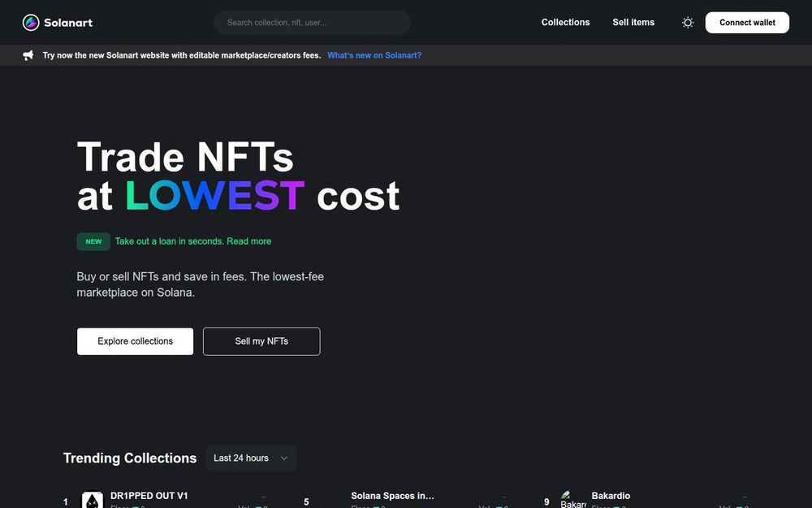Click the megaphone announcement icon
Image resolution: width=812 pixels, height=508 pixels.
(x=28, y=55)
